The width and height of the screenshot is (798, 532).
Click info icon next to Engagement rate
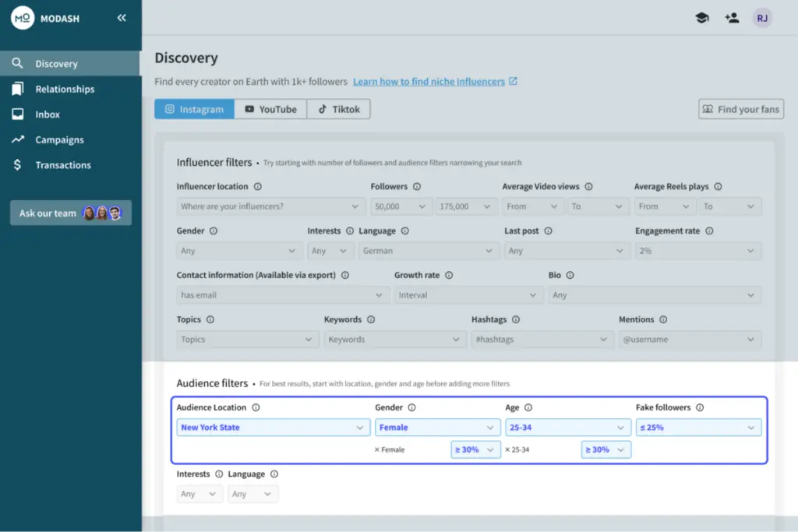tap(709, 231)
